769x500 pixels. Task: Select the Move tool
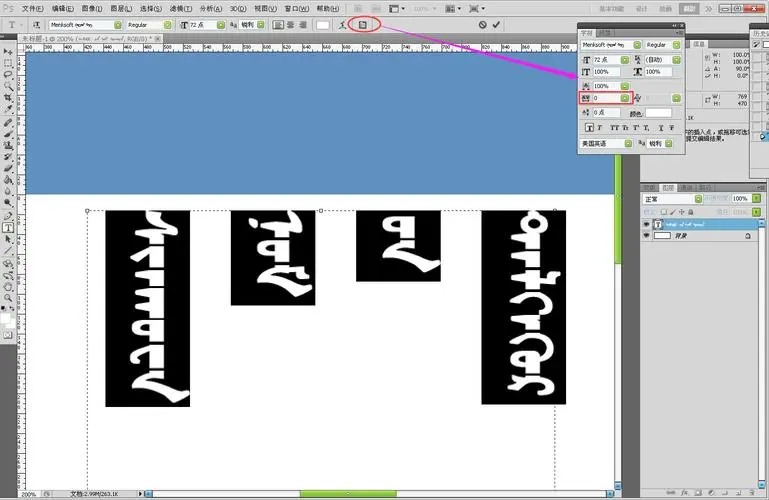tap(8, 51)
